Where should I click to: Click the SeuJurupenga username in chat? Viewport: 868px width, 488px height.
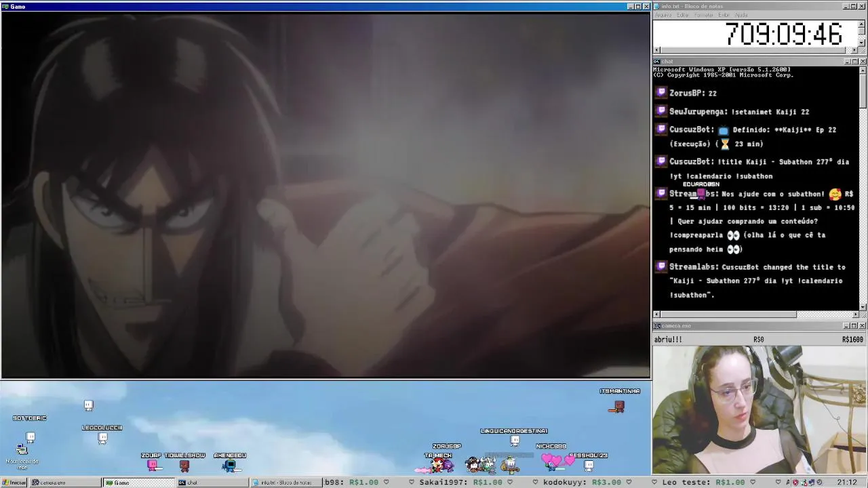(698, 112)
